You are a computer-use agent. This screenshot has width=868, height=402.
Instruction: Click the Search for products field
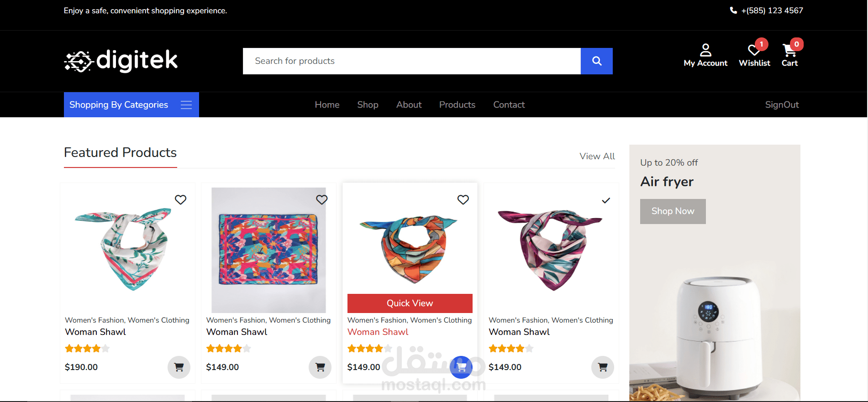tap(412, 61)
